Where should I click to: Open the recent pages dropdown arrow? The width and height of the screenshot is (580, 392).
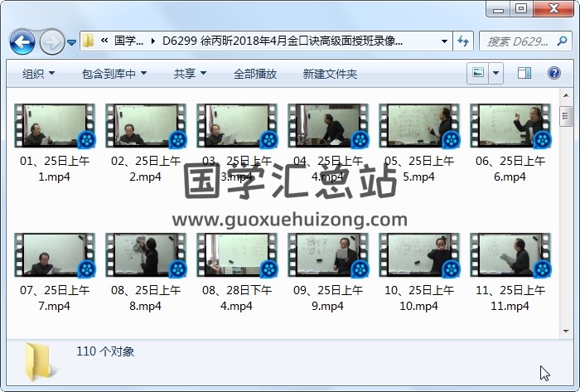72,42
